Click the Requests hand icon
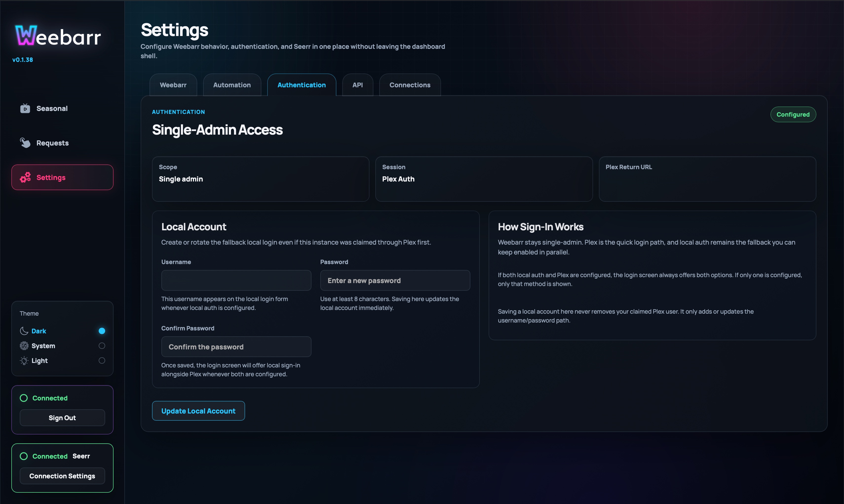Image resolution: width=844 pixels, height=504 pixels. point(25,143)
